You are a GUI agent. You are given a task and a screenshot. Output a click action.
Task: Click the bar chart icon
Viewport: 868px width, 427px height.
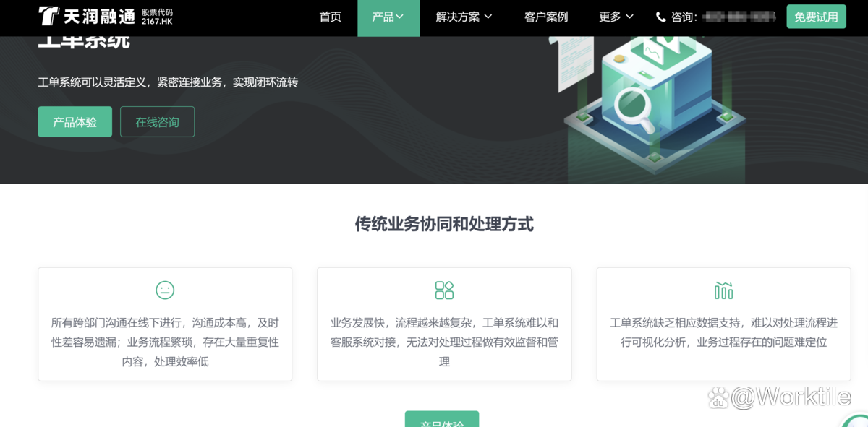pyautogui.click(x=723, y=290)
